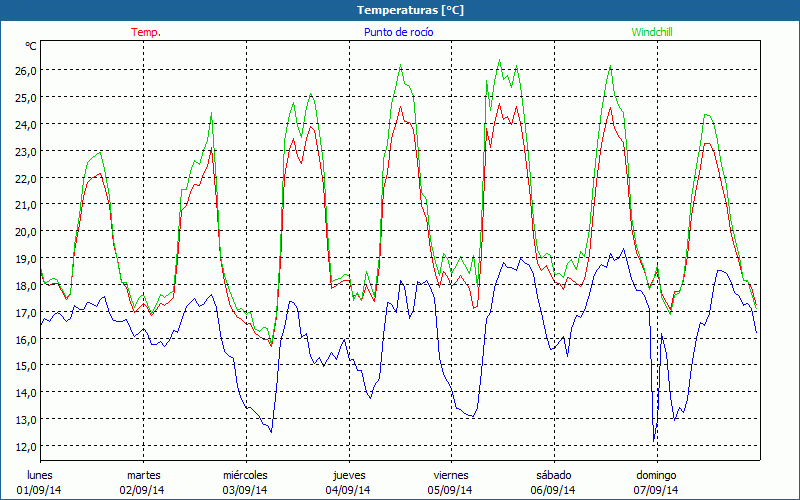The image size is (800, 500).
Task: Select the lunes day label
Action: coord(40,475)
